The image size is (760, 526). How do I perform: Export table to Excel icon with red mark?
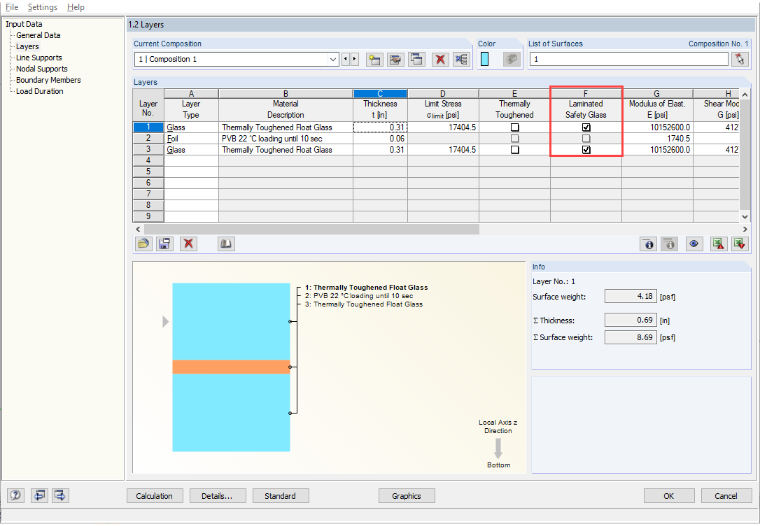(718, 244)
